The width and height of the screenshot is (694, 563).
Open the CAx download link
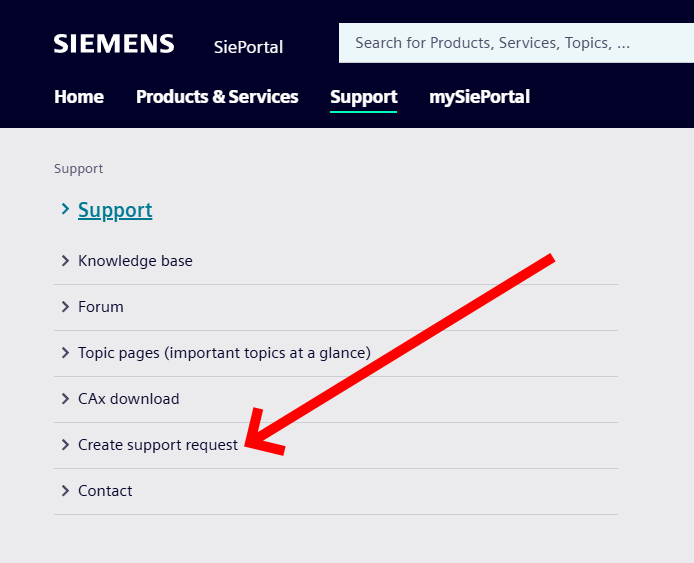tap(129, 399)
